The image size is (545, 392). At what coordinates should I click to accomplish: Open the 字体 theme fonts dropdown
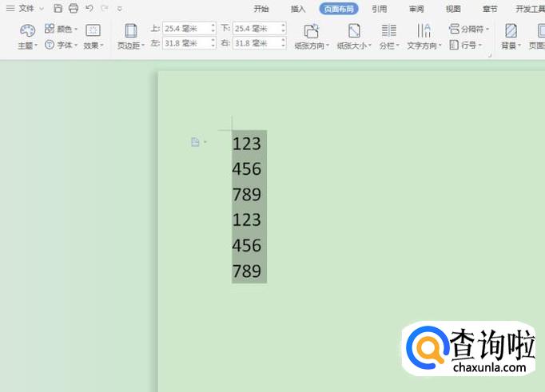point(61,45)
